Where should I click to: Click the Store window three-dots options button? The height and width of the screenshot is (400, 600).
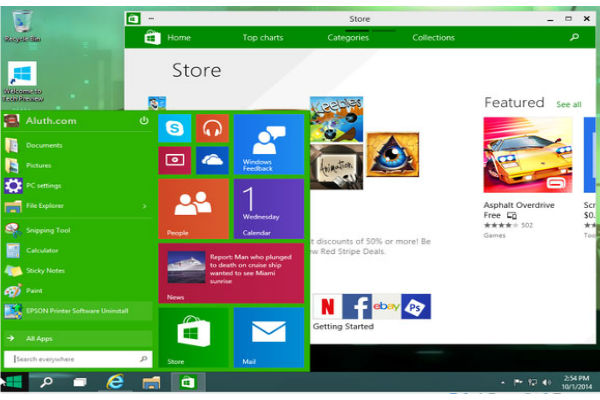pyautogui.click(x=151, y=18)
